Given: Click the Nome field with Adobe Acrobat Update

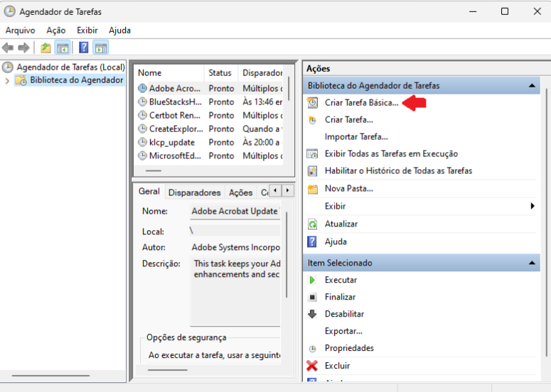Looking at the screenshot, I should click(x=235, y=211).
